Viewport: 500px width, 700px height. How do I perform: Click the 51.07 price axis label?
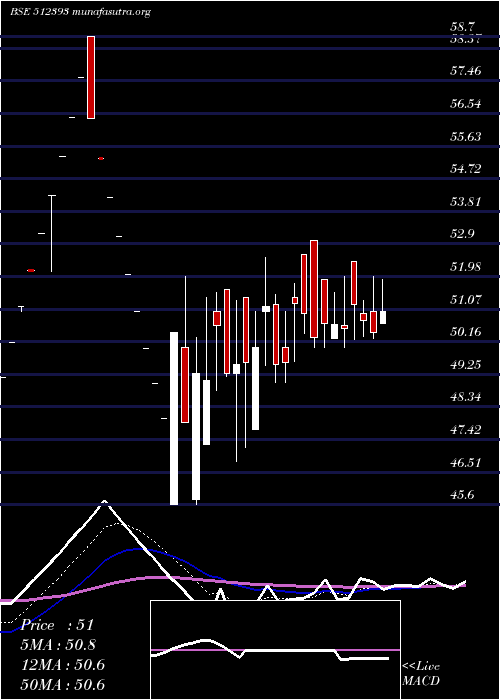click(x=466, y=300)
